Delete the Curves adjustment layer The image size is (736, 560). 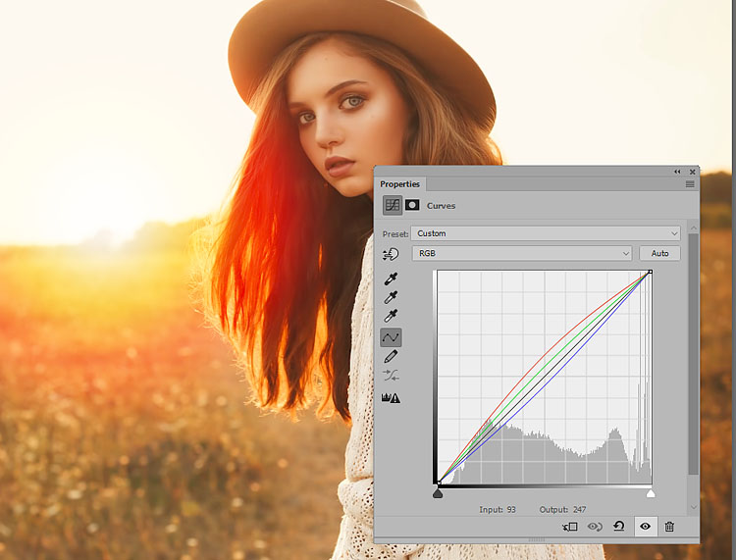[669, 527]
